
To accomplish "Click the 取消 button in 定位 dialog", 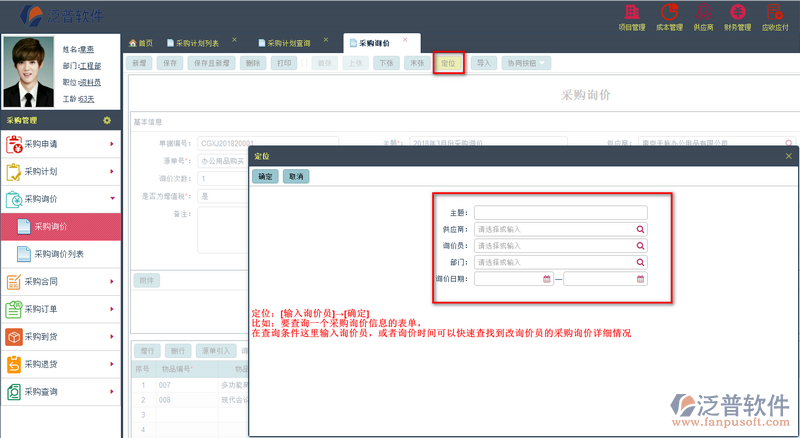I will point(295,176).
